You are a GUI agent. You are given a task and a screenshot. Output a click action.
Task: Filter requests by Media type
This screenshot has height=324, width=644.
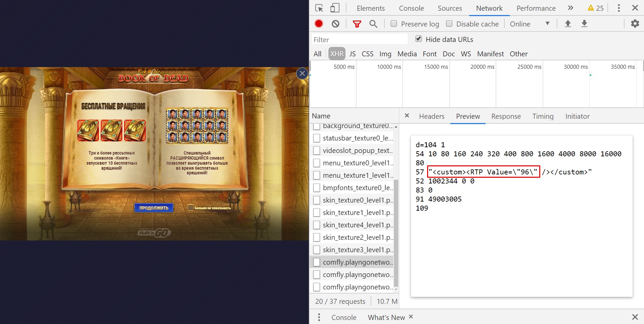pos(407,54)
